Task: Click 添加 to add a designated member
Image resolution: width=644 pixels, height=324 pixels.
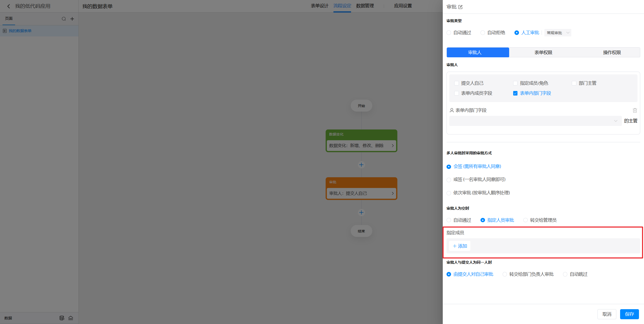Action: click(460, 246)
